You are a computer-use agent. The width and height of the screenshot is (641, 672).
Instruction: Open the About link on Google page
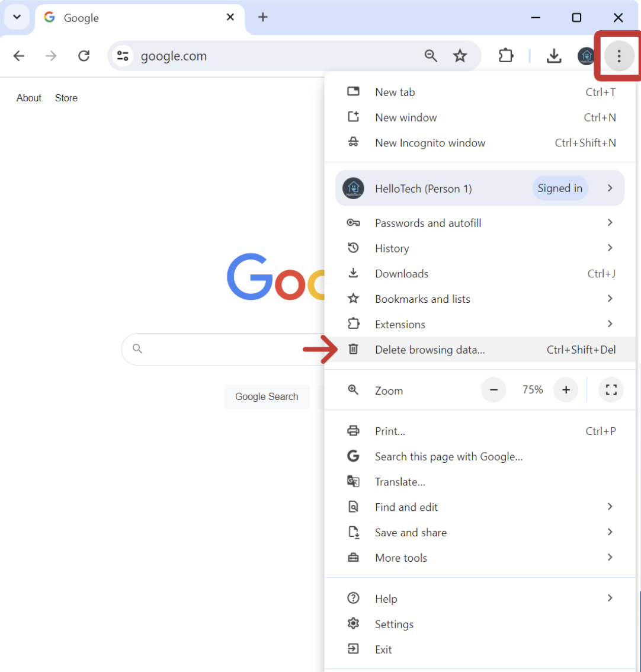click(29, 98)
